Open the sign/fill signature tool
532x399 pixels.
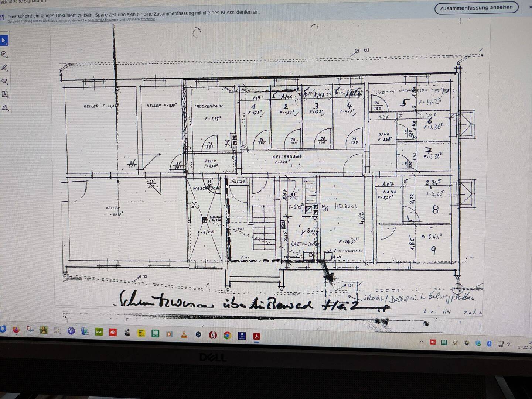(5, 108)
